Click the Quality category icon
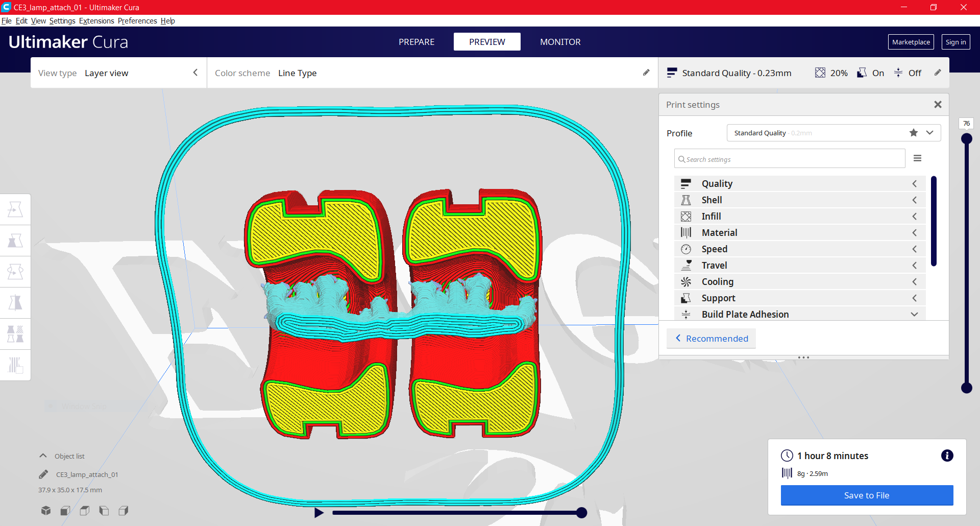The height and width of the screenshot is (526, 980). pos(686,183)
